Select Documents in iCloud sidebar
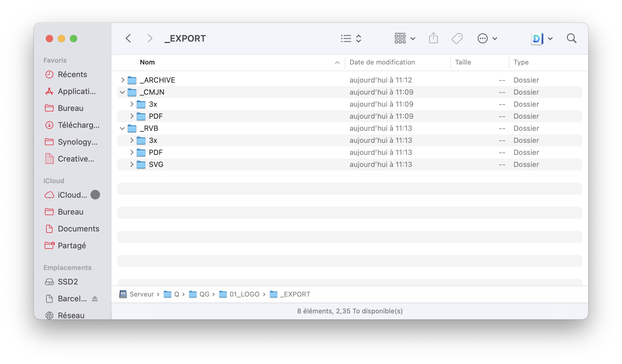622x364 pixels. [78, 229]
